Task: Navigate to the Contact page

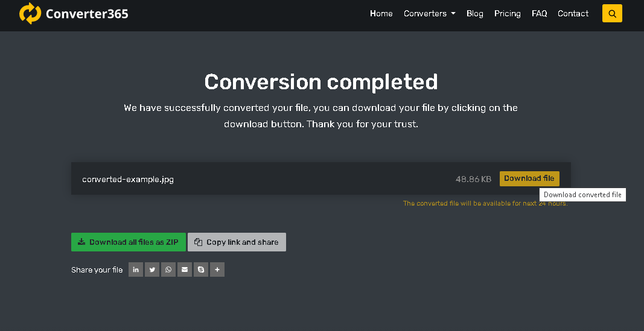Action: [573, 13]
